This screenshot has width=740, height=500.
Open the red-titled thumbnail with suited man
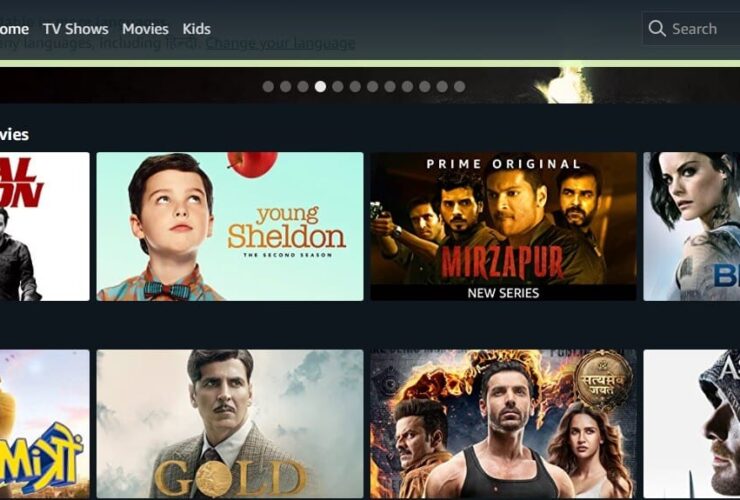coord(44,226)
